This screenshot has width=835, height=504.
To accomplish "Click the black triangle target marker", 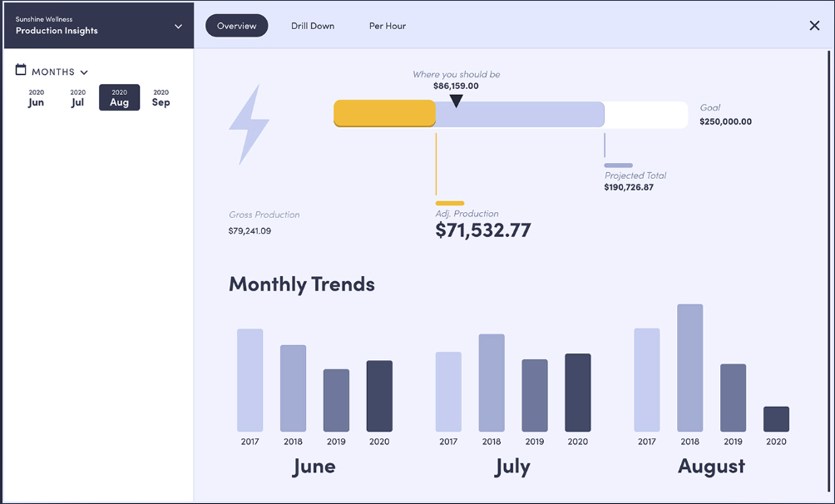I will (x=456, y=101).
